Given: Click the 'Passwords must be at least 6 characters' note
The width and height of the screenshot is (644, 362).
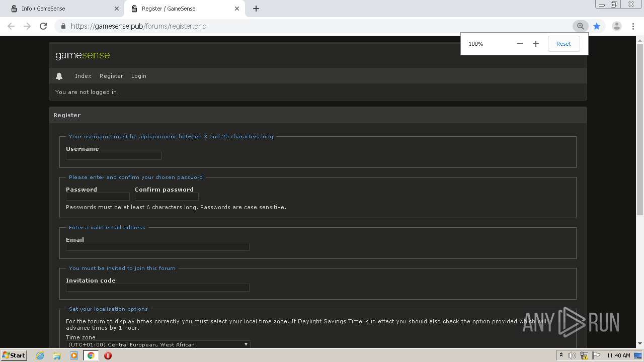Looking at the screenshot, I should (x=176, y=207).
